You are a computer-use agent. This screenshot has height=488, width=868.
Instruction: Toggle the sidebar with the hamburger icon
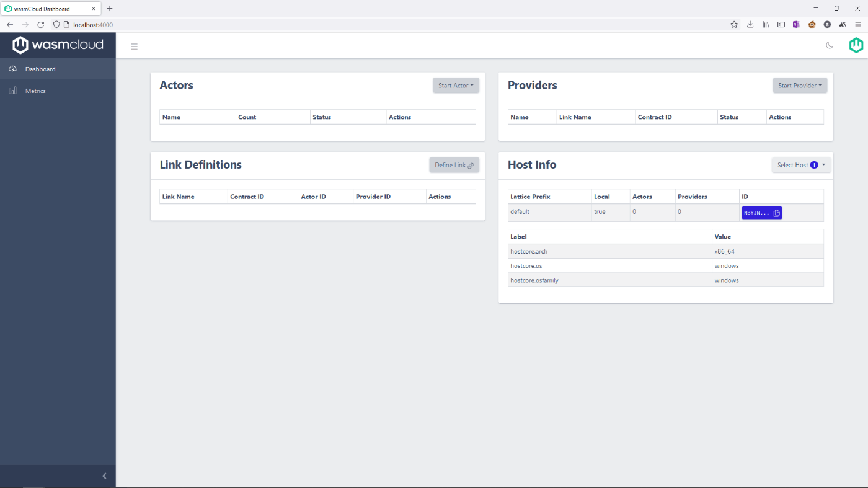[134, 46]
